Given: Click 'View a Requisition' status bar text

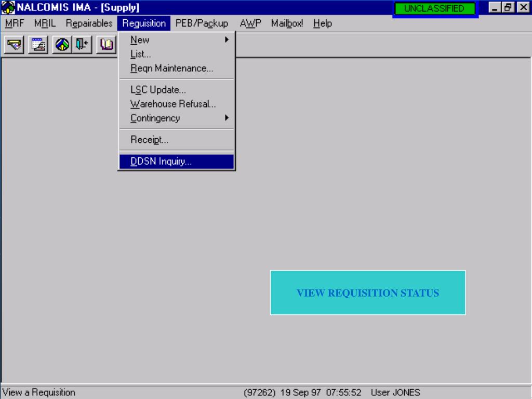Looking at the screenshot, I should [x=38, y=392].
